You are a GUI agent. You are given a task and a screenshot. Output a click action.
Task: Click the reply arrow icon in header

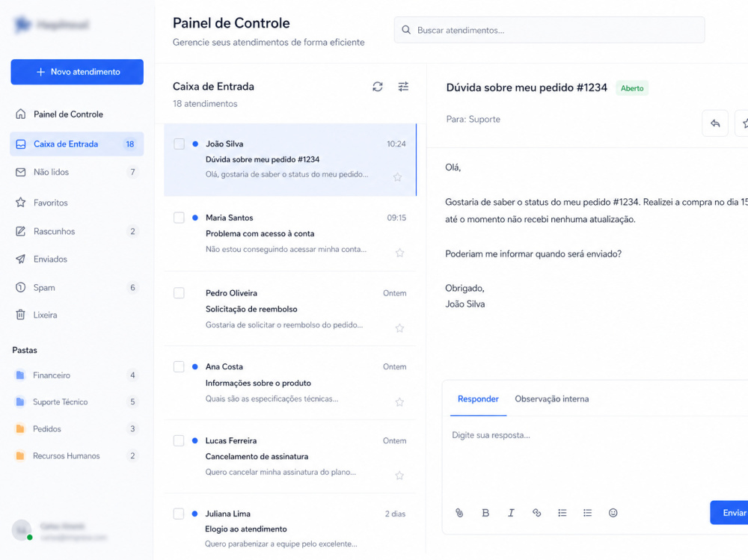(715, 123)
